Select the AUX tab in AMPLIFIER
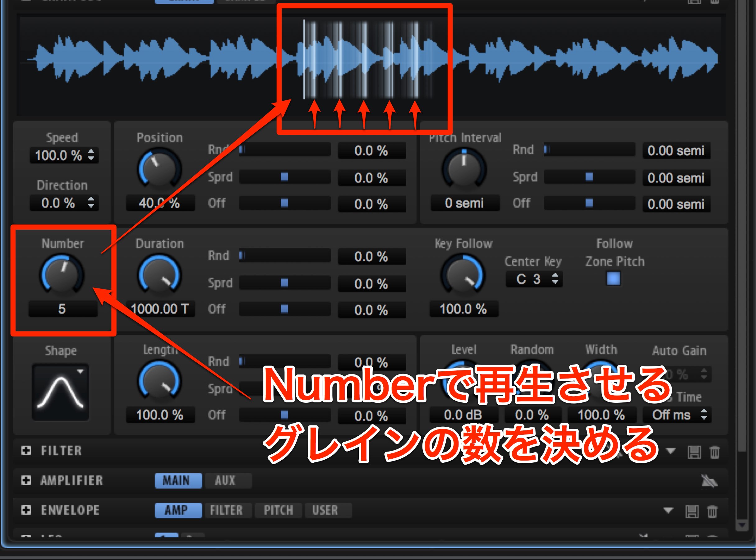Viewport: 756px width, 560px height. [x=228, y=481]
